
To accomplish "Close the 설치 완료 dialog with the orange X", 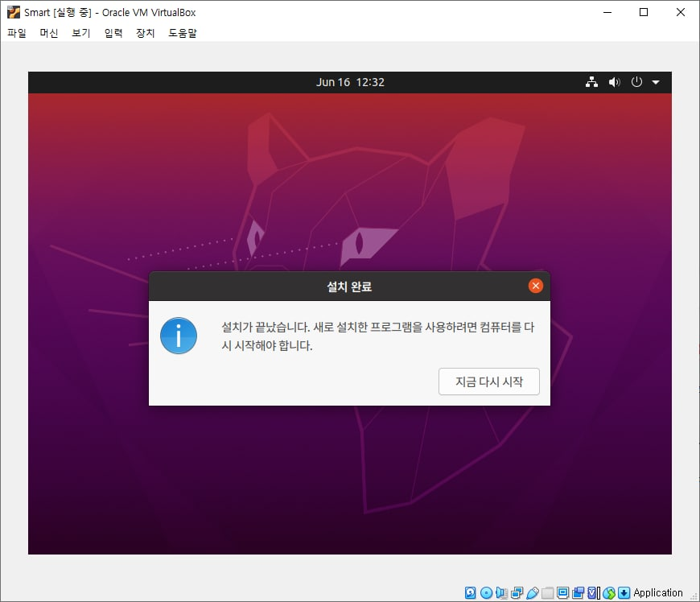I will [x=535, y=286].
